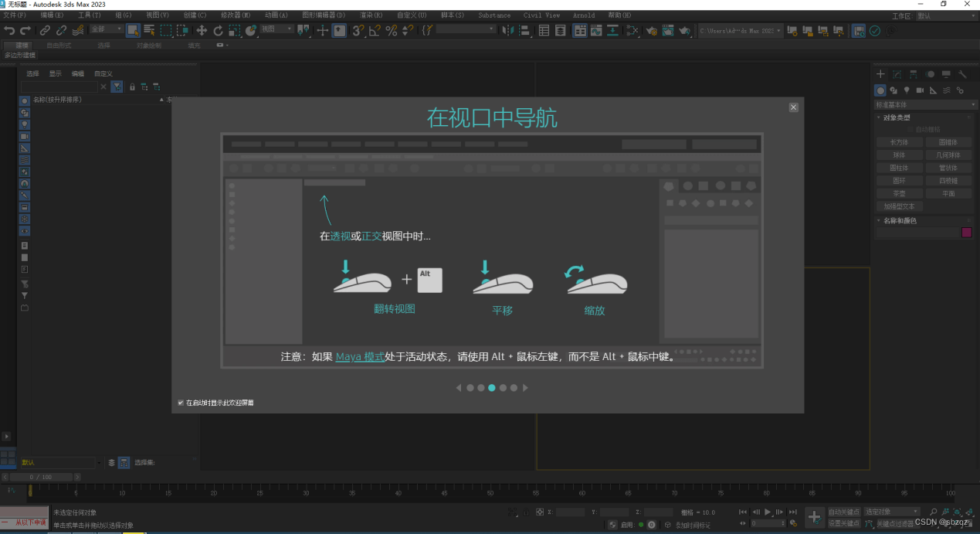
Task: Open the Select by Name list
Action: [149, 30]
